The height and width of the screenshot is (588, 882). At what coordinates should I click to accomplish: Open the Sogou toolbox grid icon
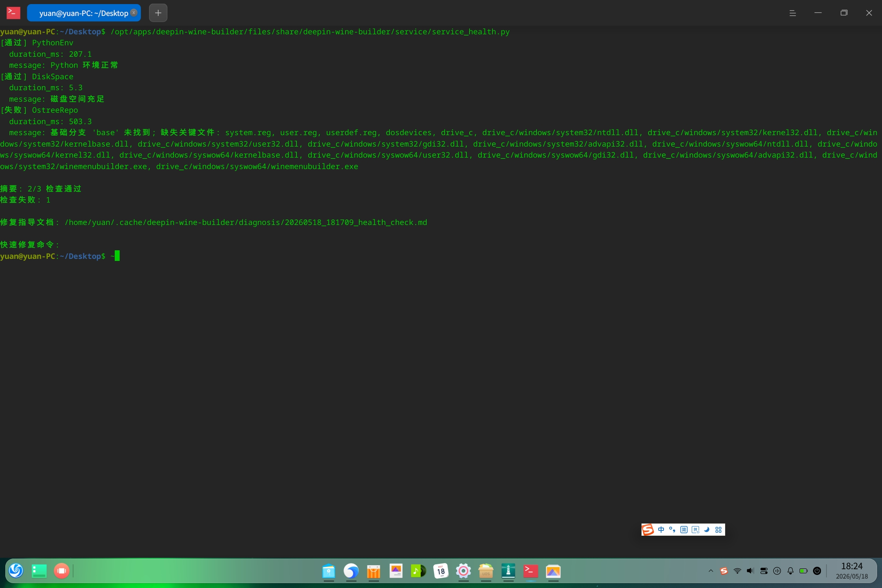tap(719, 530)
